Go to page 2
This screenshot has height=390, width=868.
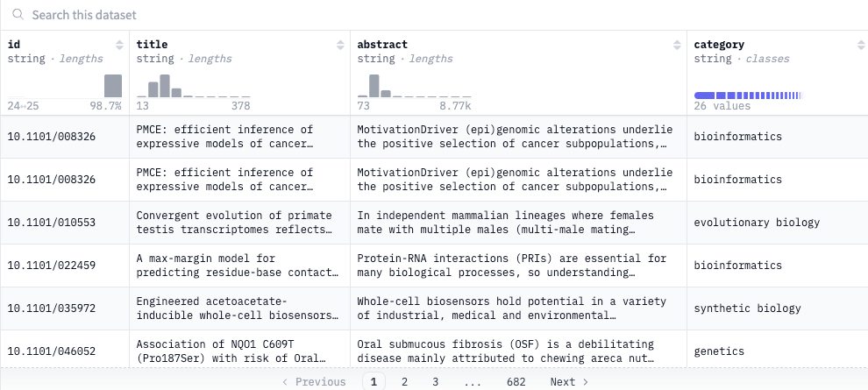(x=405, y=382)
